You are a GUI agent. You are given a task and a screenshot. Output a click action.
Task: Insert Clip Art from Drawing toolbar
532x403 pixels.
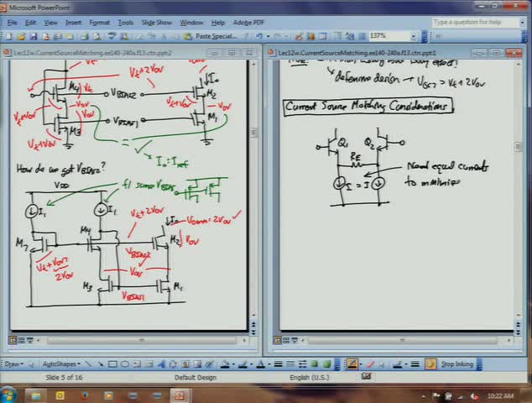coord(185,364)
